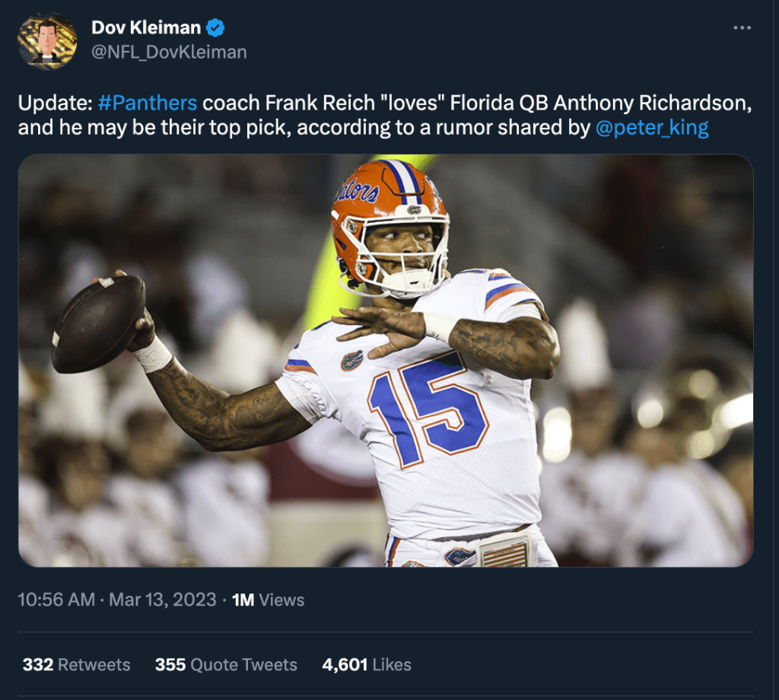This screenshot has height=700, width=779.
Task: Click the word 'Update:' starting the tweet
Action: [55, 103]
